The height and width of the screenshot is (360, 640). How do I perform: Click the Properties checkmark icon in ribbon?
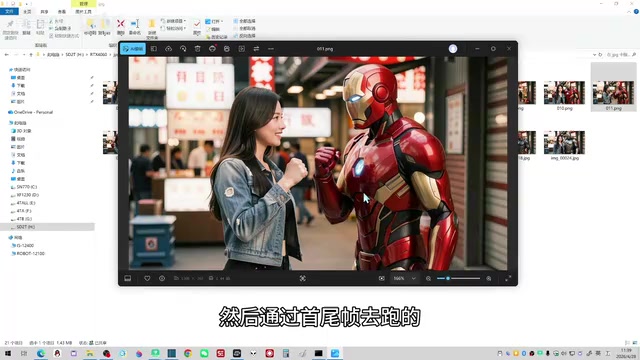click(197, 27)
